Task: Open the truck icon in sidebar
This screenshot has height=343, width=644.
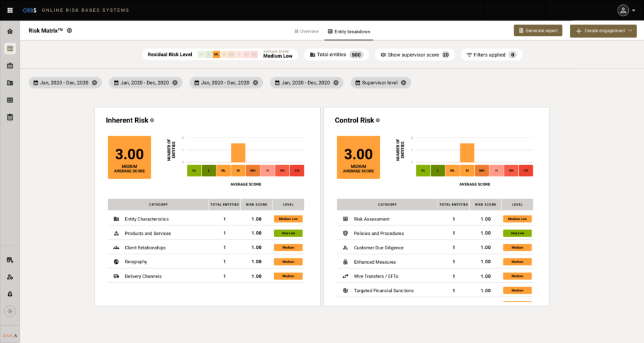Action: 10,260
